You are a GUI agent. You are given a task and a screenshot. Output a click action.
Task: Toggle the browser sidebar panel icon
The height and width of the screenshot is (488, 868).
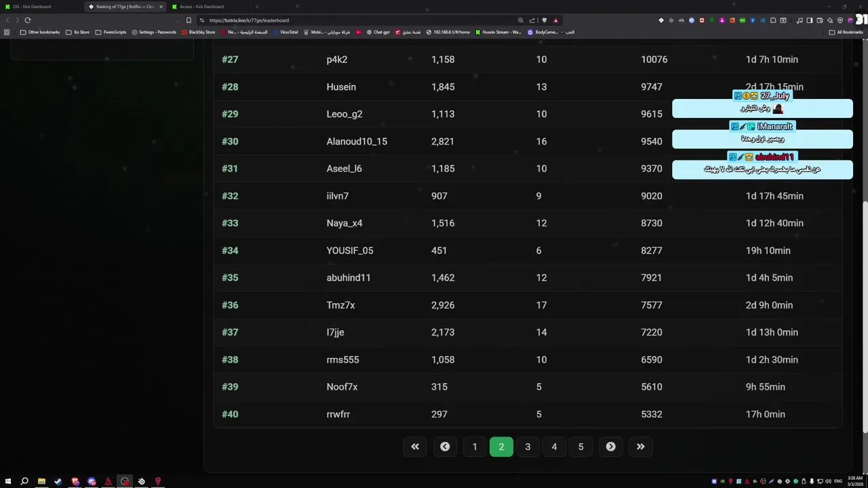810,20
